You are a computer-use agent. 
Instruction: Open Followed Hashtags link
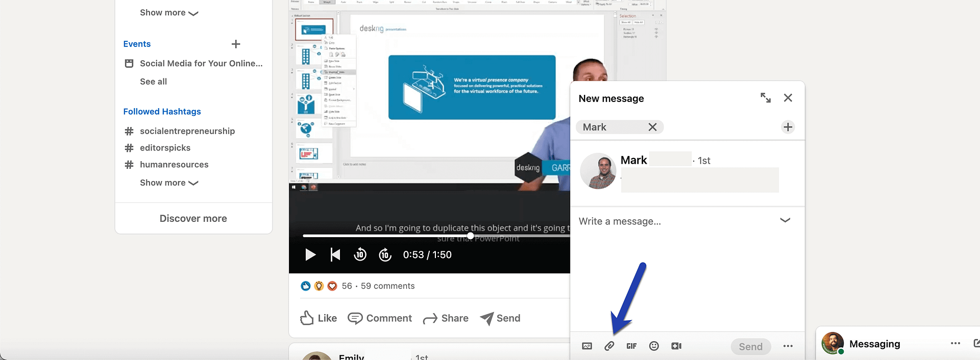coord(162,111)
